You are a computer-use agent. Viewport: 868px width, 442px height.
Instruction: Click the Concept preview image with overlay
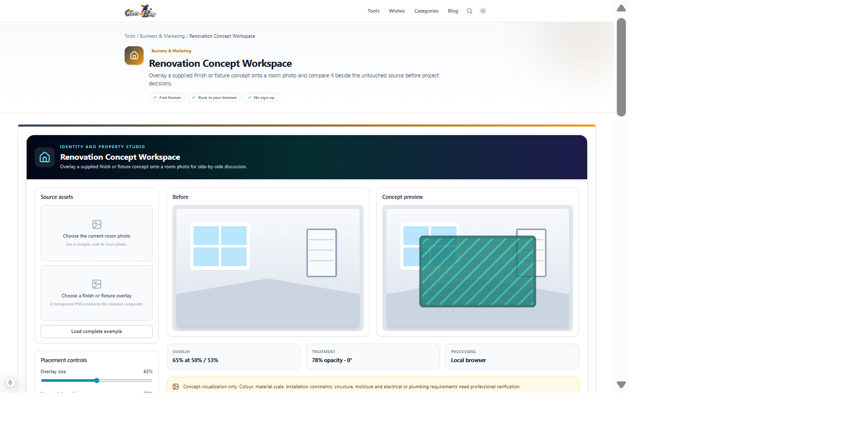tap(478, 268)
